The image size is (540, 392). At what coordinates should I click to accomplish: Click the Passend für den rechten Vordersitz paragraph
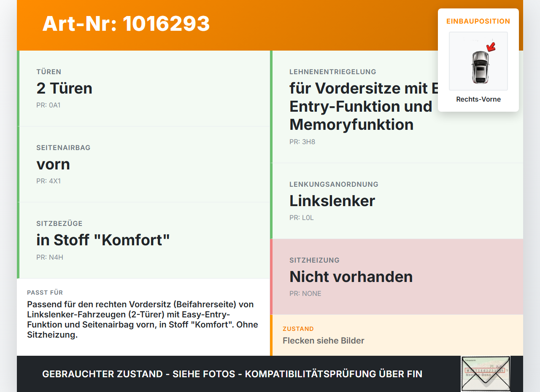143,320
